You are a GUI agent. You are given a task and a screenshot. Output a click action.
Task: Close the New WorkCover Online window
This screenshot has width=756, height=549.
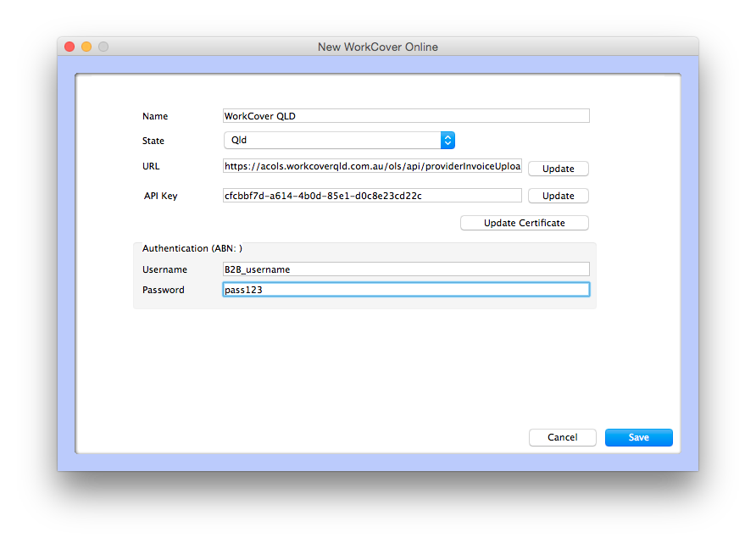pyautogui.click(x=69, y=47)
